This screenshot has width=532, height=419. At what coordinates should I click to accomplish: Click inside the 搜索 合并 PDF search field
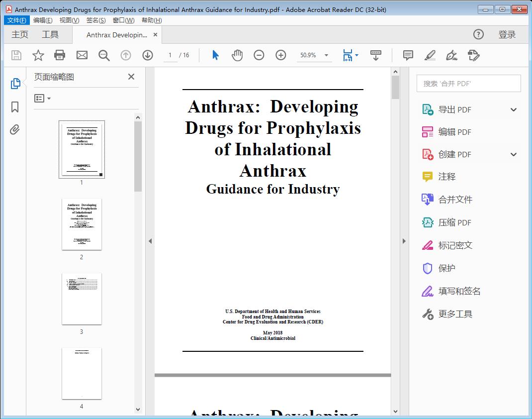pos(468,83)
